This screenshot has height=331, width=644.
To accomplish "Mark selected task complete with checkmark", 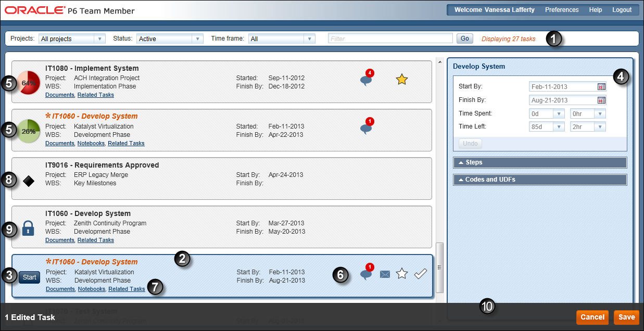I will tap(421, 274).
